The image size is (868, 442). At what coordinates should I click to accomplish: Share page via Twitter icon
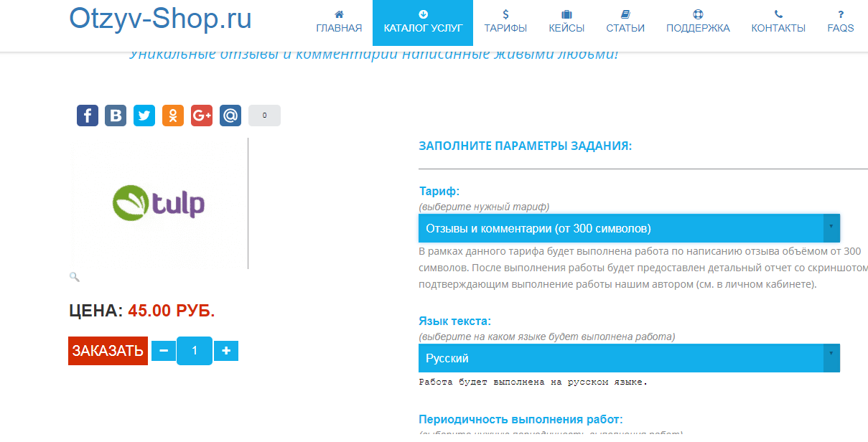[x=144, y=116]
